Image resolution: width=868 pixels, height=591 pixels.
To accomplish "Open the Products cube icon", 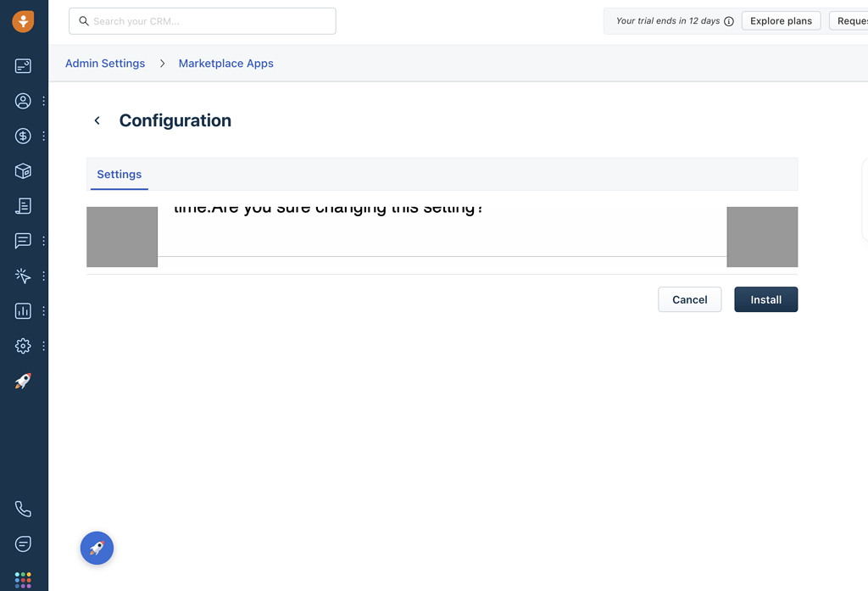I will [x=23, y=170].
